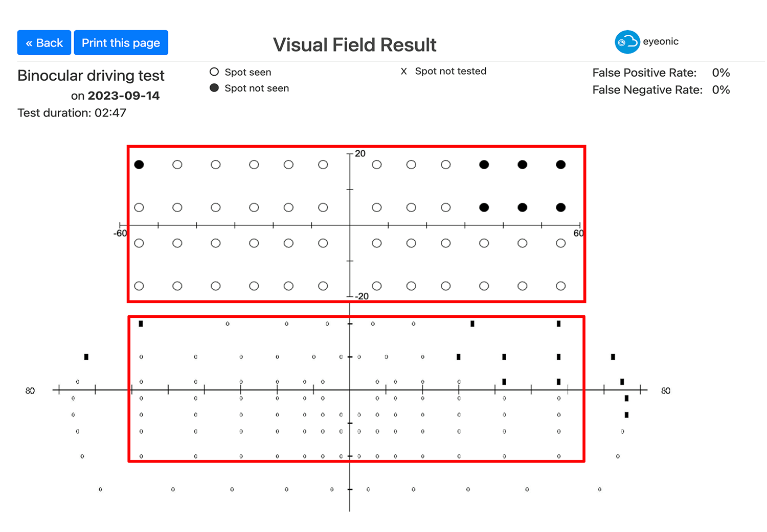Click the top-left filled spot in upper chart
This screenshot has height=532, width=767.
pos(139,165)
